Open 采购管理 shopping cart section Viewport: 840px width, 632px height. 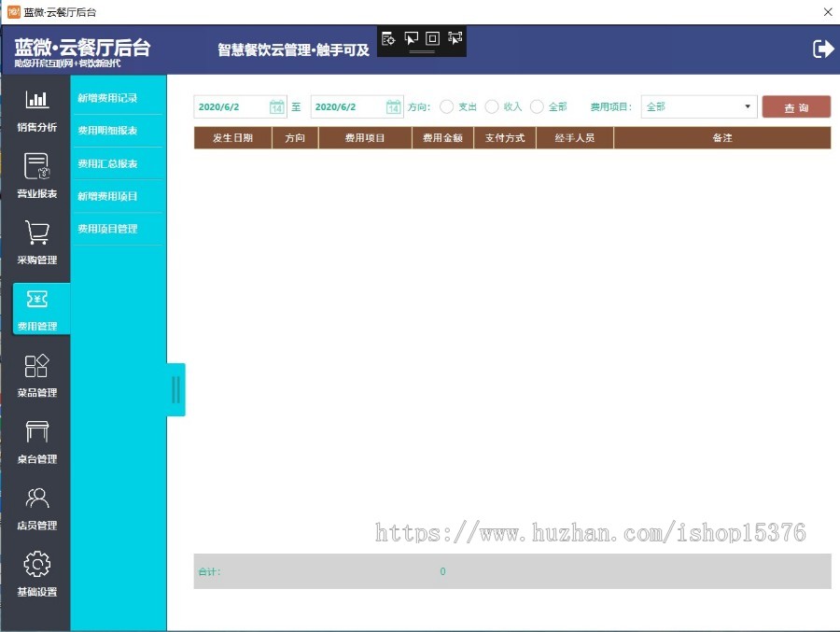coord(36,243)
